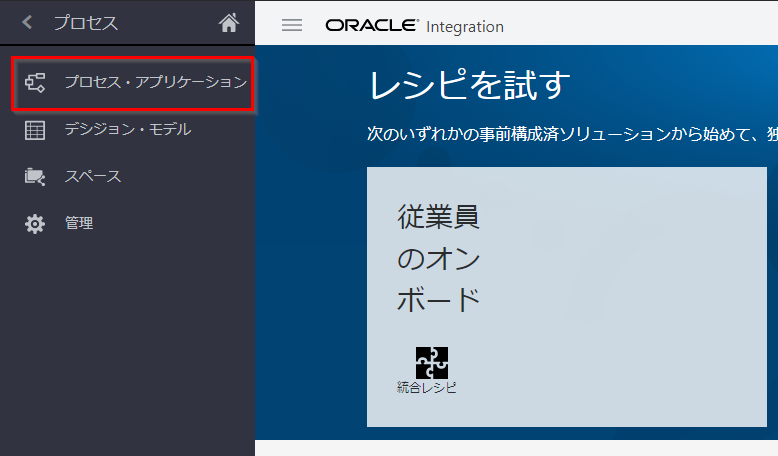Open the 管理 text entry
Image resolution: width=778 pixels, height=456 pixels.
[x=79, y=223]
